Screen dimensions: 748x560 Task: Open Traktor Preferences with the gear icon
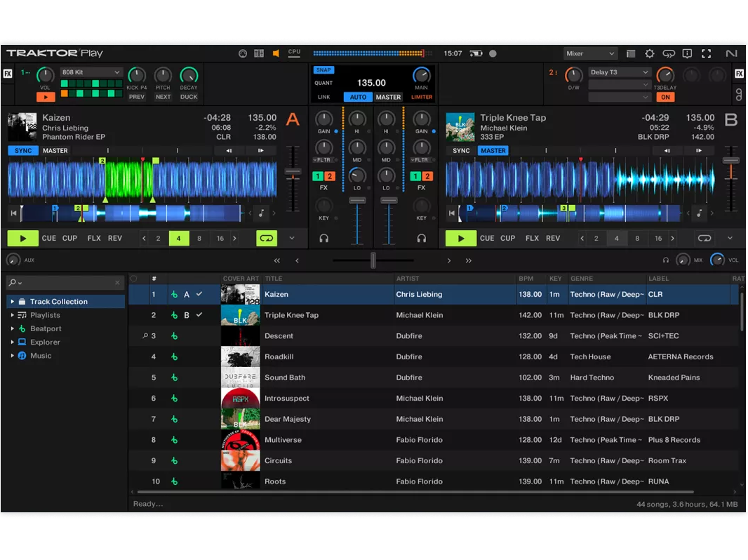click(x=649, y=53)
